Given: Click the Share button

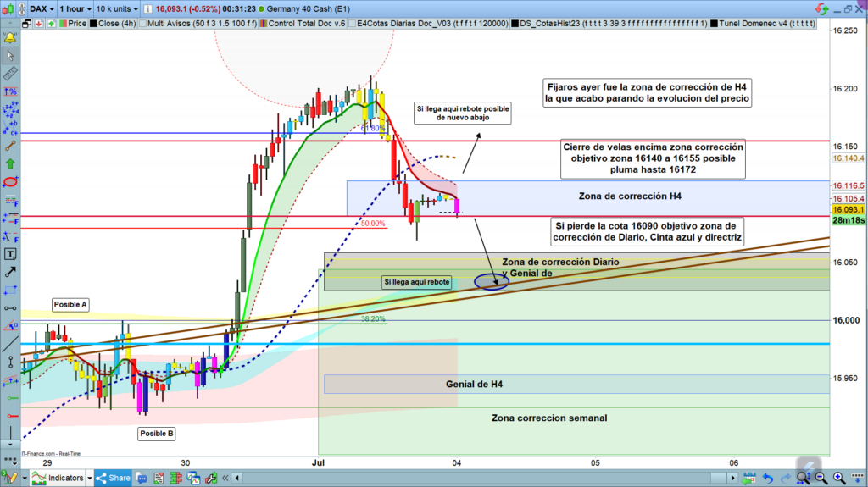Looking at the screenshot, I should pyautogui.click(x=113, y=478).
